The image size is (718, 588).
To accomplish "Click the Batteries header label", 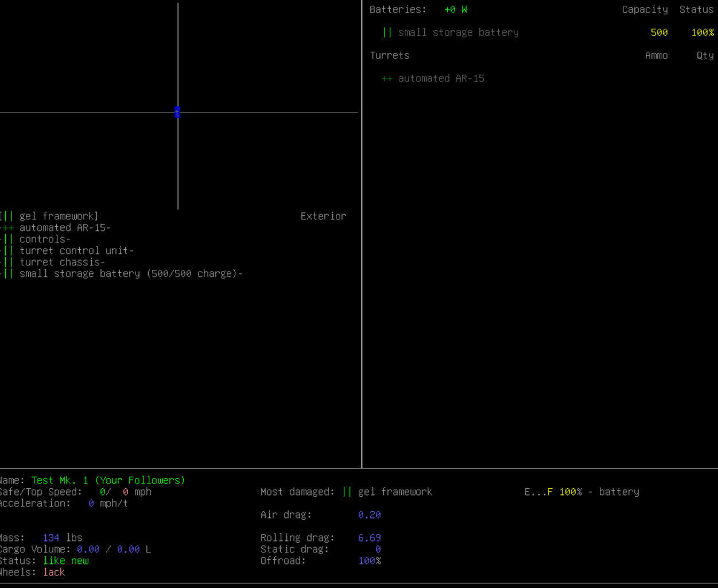I will pos(398,10).
